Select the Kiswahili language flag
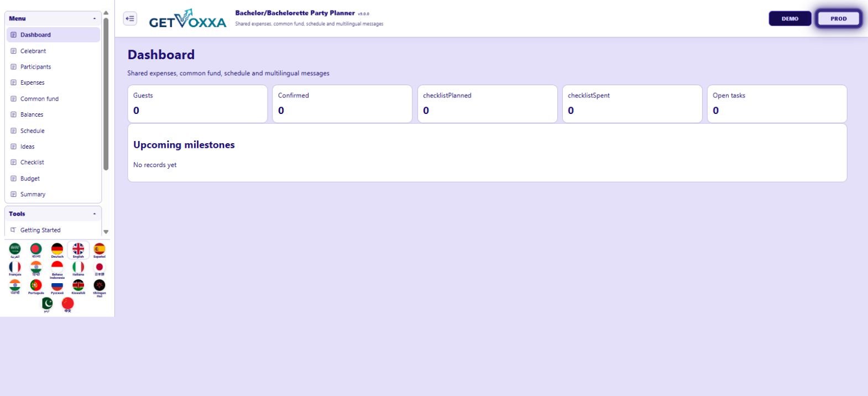The height and width of the screenshot is (396, 868). click(x=79, y=286)
